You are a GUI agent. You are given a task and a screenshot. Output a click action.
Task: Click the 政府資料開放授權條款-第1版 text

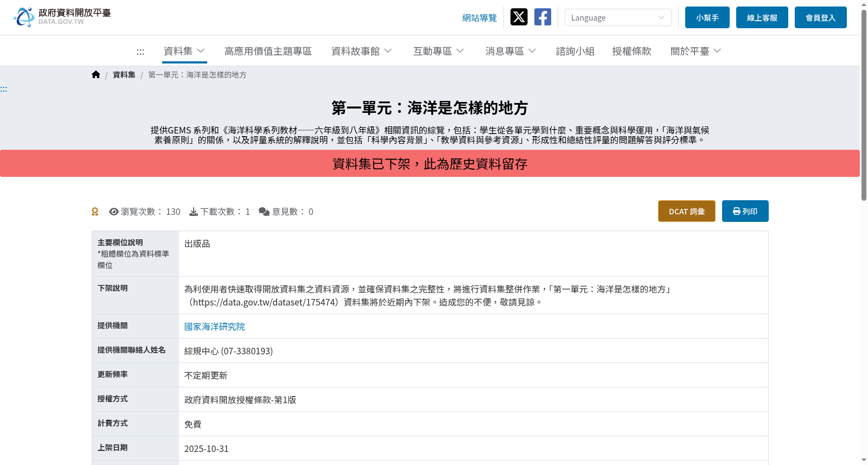tap(240, 400)
